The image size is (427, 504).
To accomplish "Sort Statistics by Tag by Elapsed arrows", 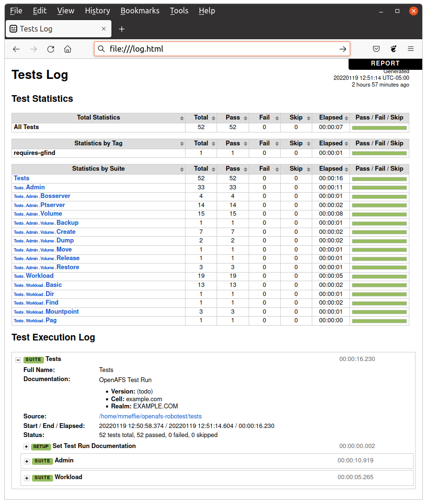I will [x=346, y=144].
